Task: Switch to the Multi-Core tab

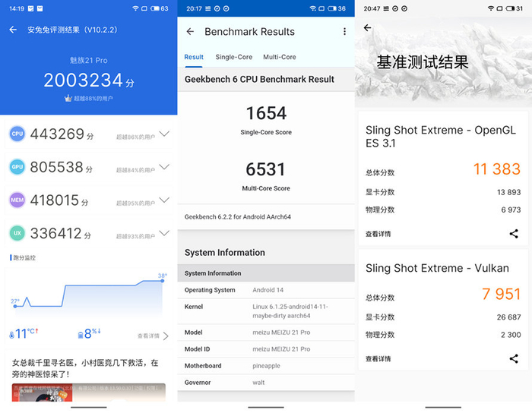Action: point(280,57)
